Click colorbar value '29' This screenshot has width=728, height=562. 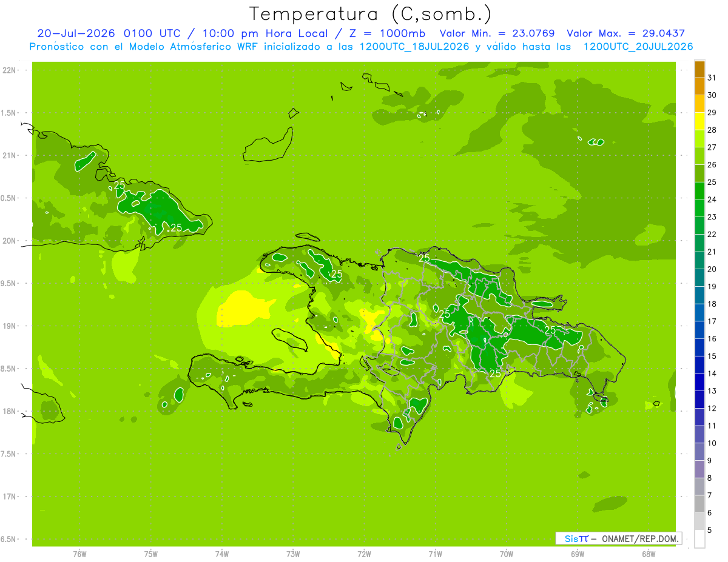click(712, 113)
